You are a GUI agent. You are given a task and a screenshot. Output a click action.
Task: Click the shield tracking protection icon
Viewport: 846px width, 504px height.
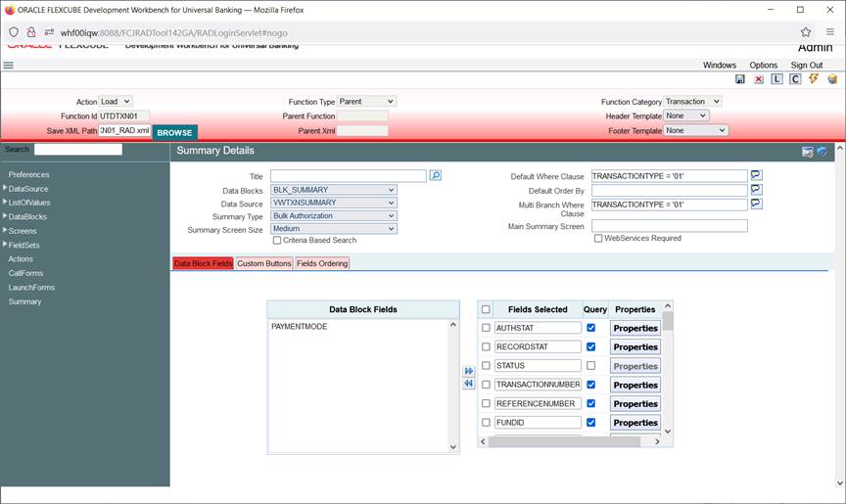(14, 32)
